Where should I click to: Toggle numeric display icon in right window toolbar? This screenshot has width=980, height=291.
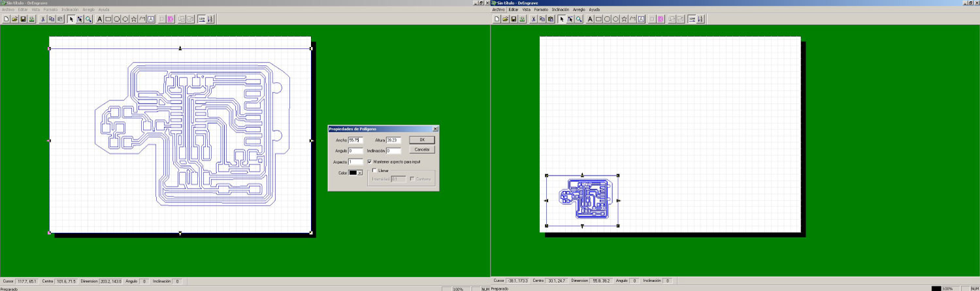pos(691,19)
